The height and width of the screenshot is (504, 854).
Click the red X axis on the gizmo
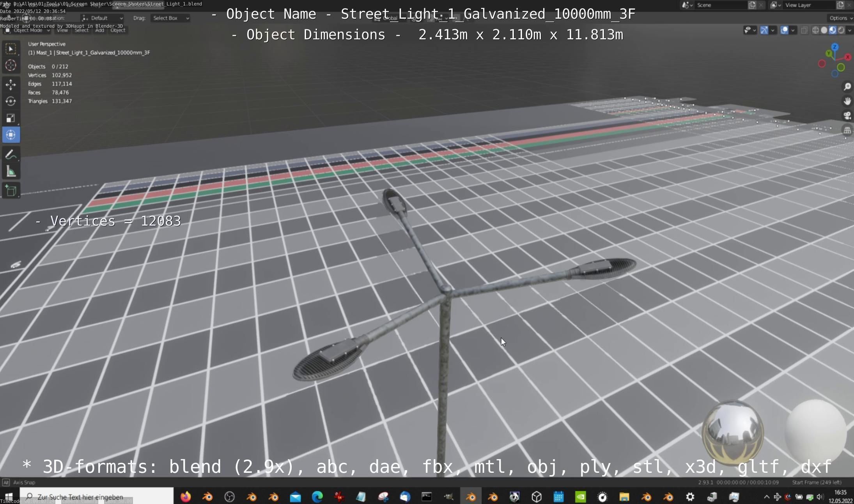tap(848, 57)
